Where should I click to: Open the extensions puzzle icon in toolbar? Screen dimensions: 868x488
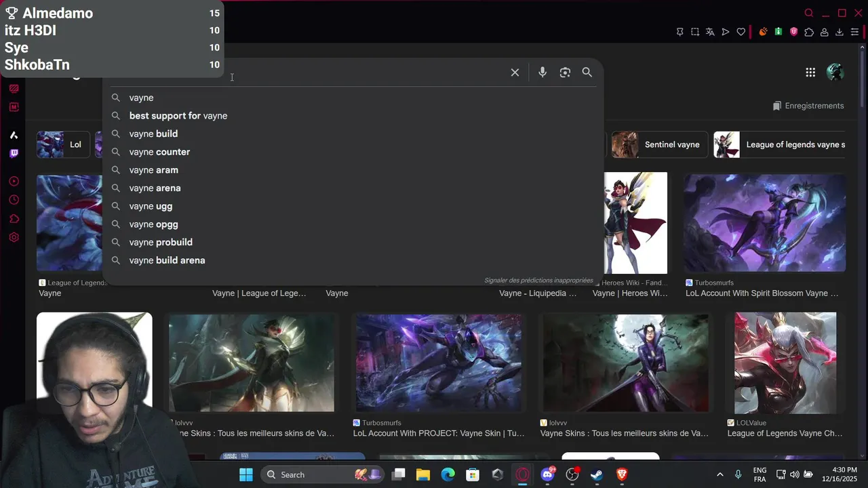coord(809,32)
